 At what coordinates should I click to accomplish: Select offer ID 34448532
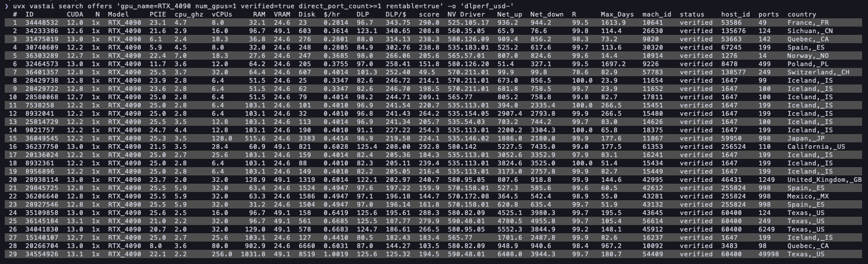coord(42,22)
